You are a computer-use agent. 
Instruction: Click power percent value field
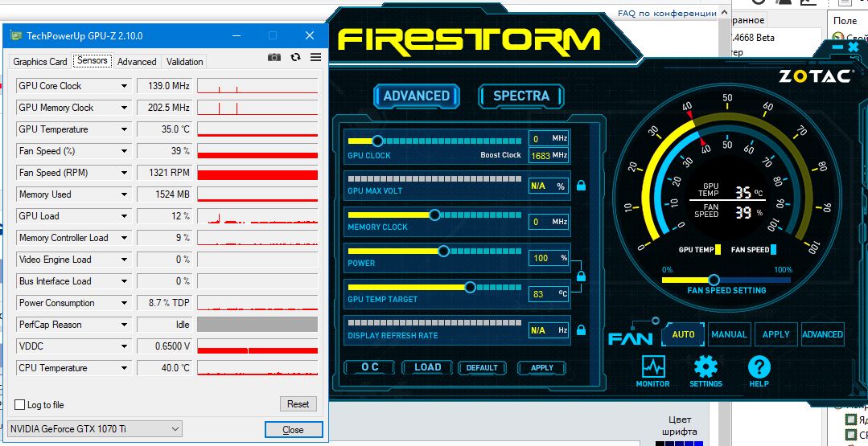tap(549, 258)
